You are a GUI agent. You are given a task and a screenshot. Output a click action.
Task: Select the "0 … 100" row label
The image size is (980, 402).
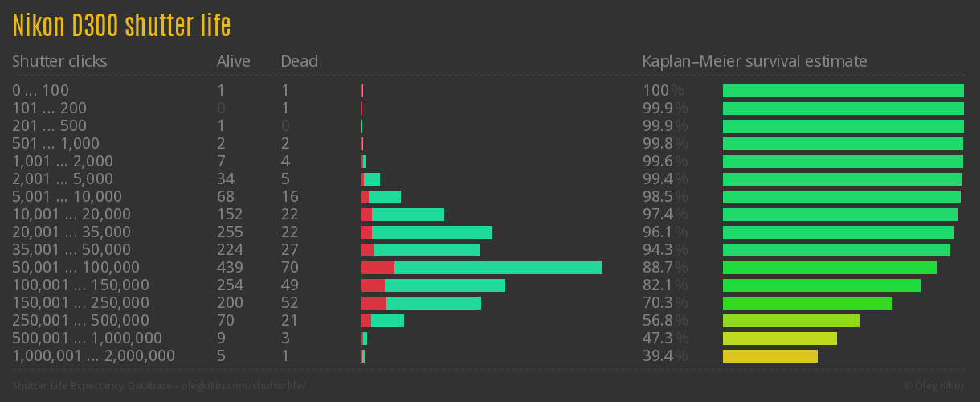coord(40,91)
